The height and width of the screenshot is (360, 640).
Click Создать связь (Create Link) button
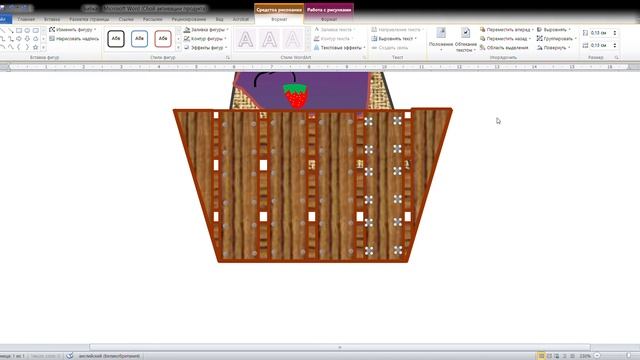tap(390, 48)
